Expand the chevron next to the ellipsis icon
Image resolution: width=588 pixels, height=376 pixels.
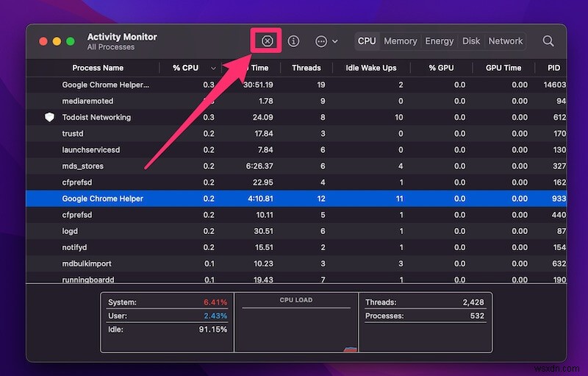point(335,41)
